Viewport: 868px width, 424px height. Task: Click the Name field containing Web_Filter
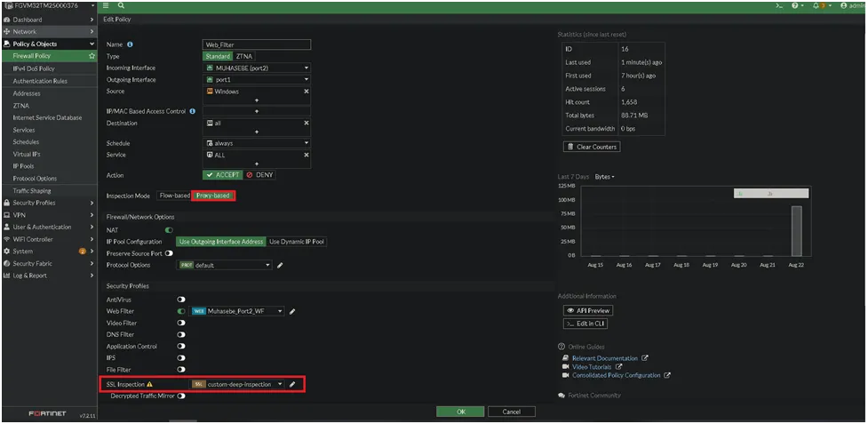click(x=257, y=44)
